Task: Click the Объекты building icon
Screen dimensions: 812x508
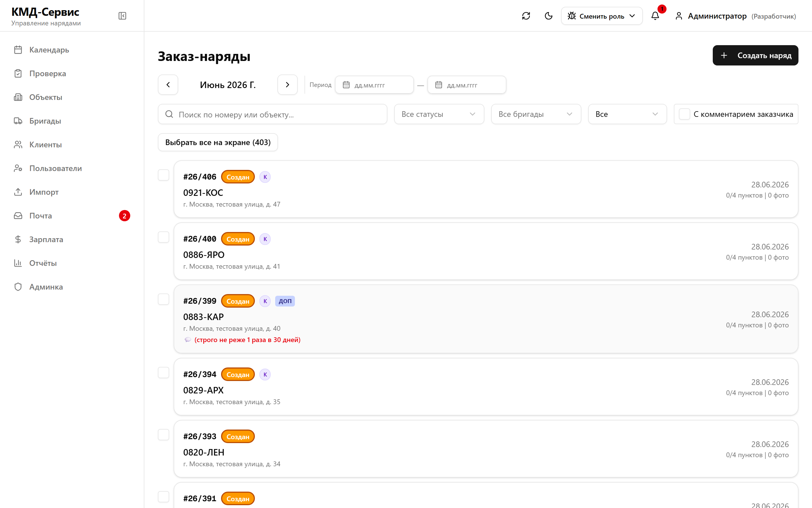Action: (x=18, y=97)
